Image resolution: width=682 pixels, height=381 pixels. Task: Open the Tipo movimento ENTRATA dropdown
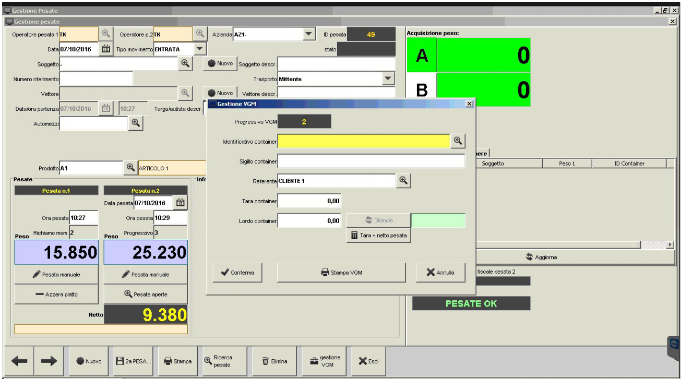click(x=200, y=49)
